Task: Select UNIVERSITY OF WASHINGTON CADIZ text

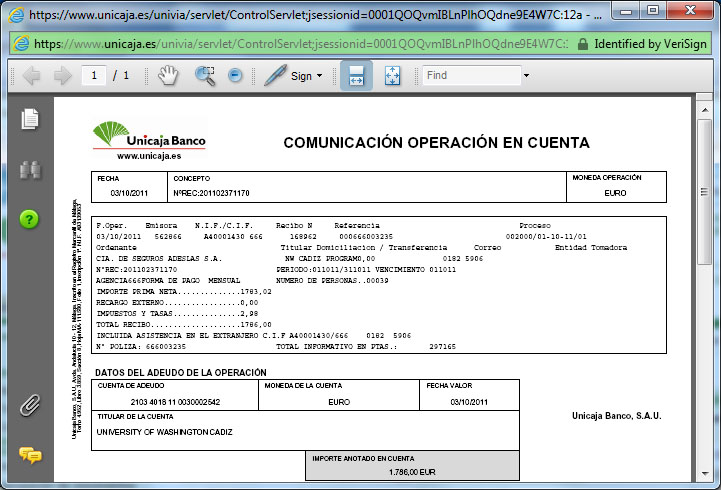Action: (164, 432)
